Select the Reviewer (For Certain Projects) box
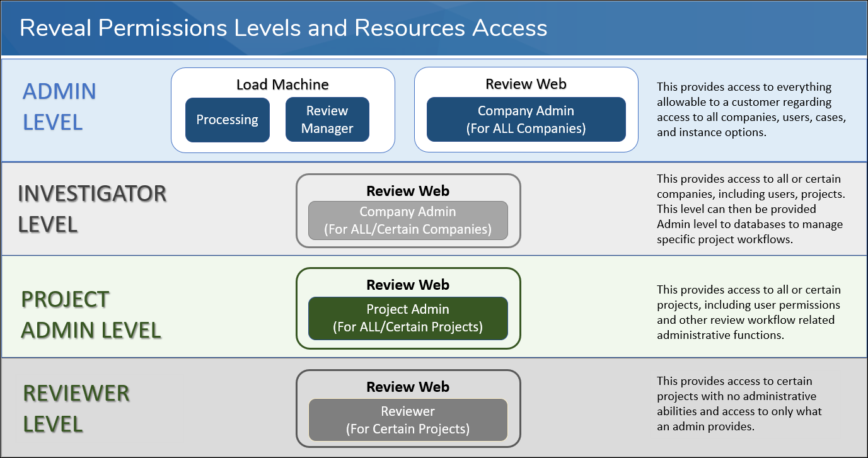This screenshot has height=458, width=868. [x=408, y=420]
